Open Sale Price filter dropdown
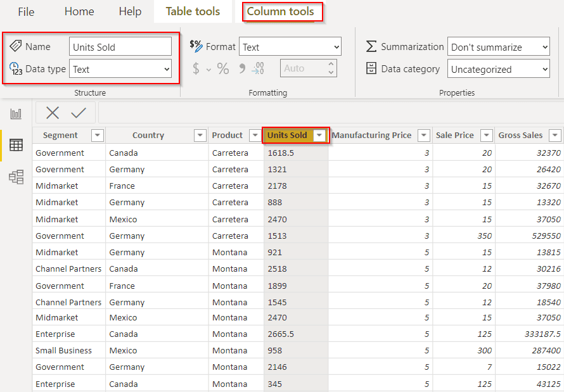Viewport: 564px width, 392px height. click(x=486, y=136)
